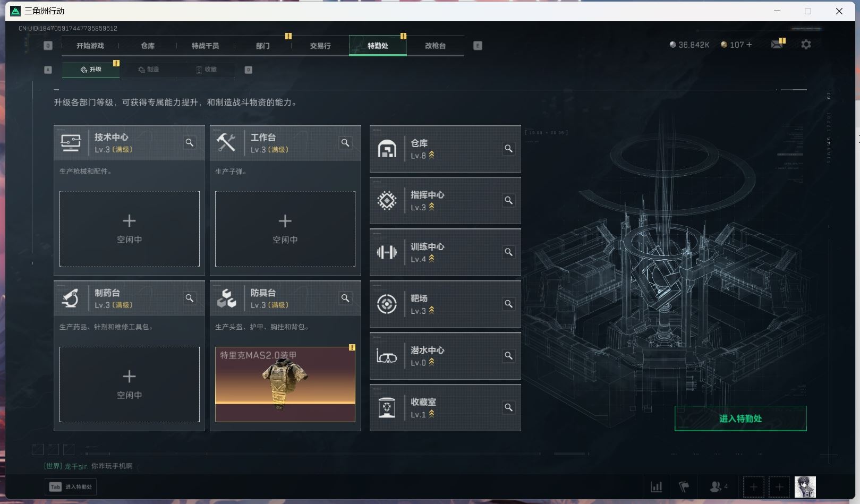Select the 制造 sub-tab

click(149, 70)
